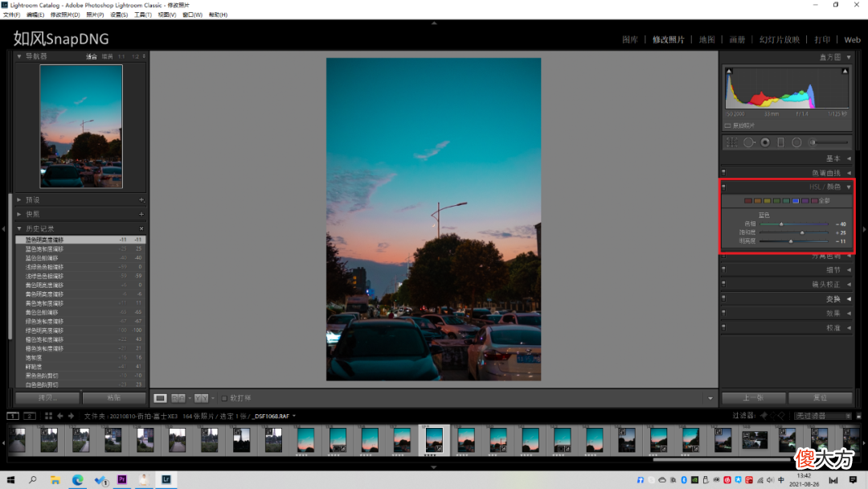868x489 pixels.
Task: Click the 复位 reset button
Action: (820, 398)
